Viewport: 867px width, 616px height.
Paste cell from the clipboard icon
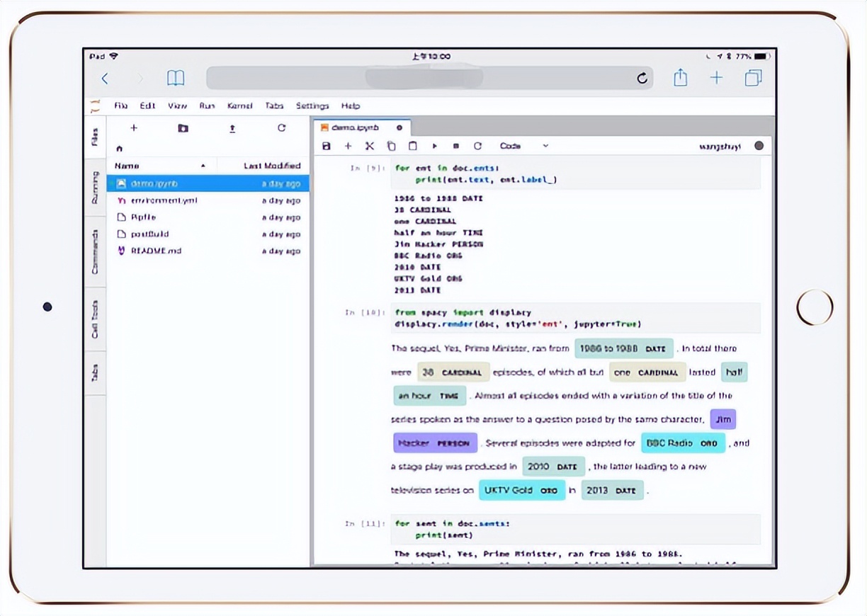412,146
